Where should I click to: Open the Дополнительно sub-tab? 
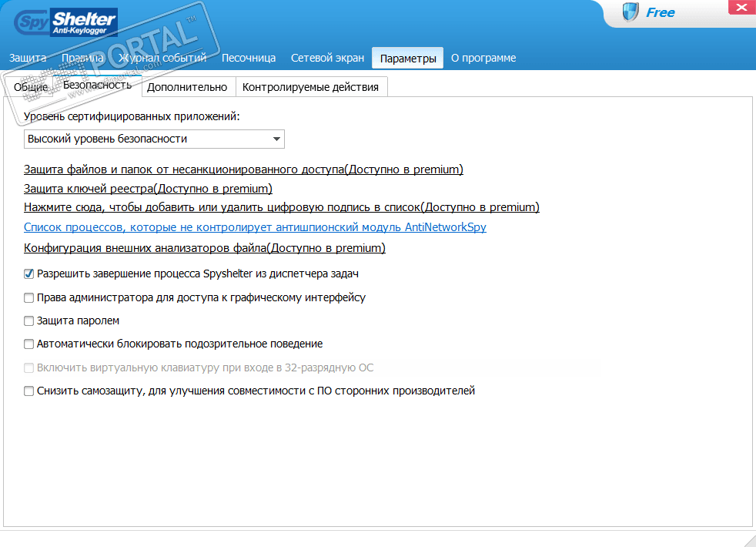point(187,87)
